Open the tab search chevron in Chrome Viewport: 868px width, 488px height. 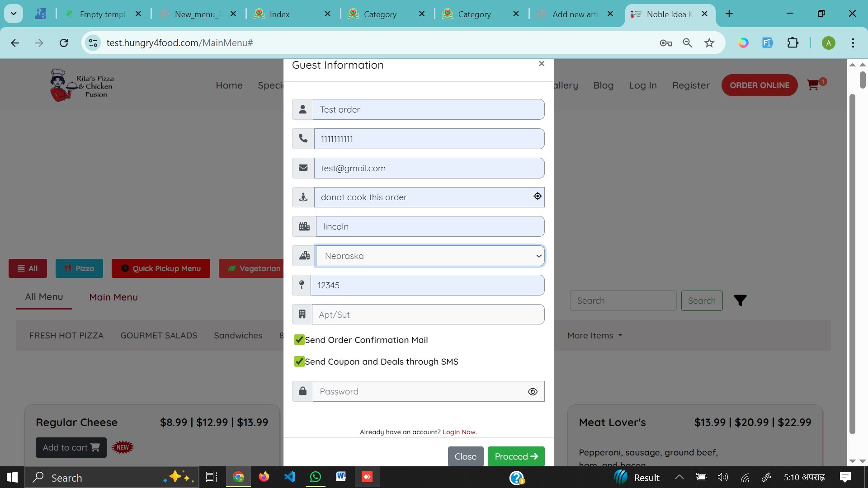(14, 14)
